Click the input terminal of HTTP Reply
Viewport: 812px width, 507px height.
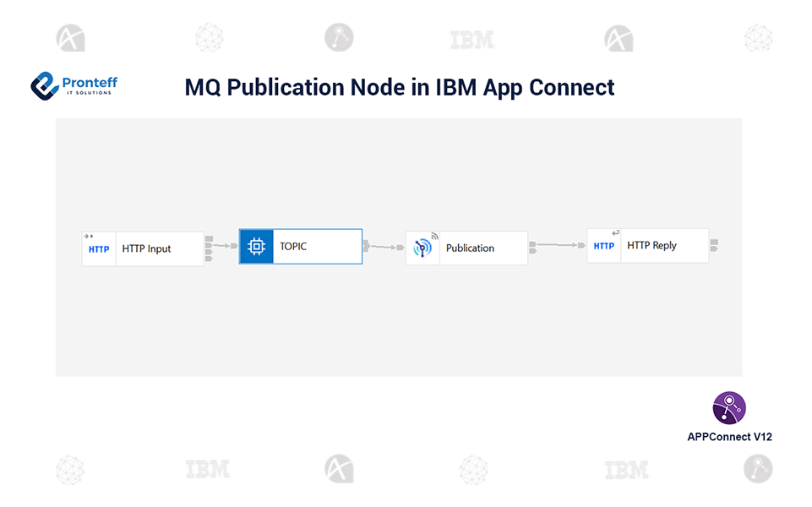[581, 245]
